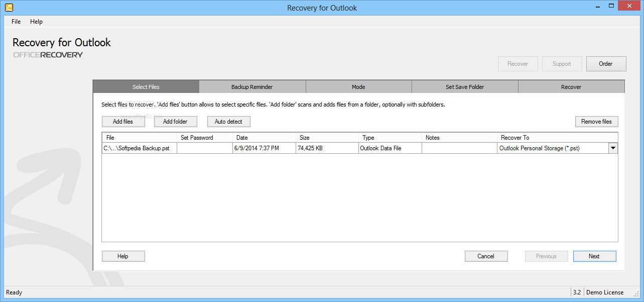
Task: Click the Set Password cell for Softpedia Backup.pst
Action: [205, 148]
